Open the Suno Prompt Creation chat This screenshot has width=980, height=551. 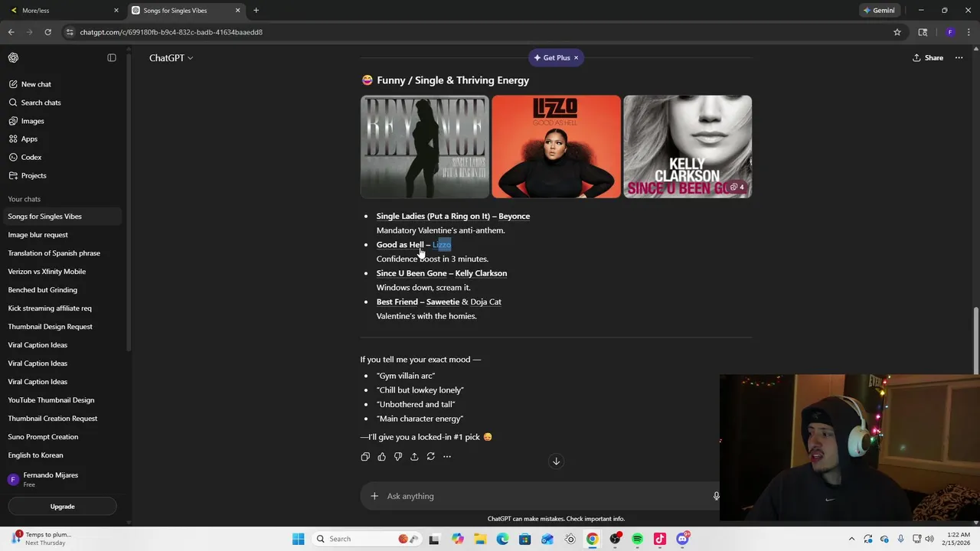point(61,437)
